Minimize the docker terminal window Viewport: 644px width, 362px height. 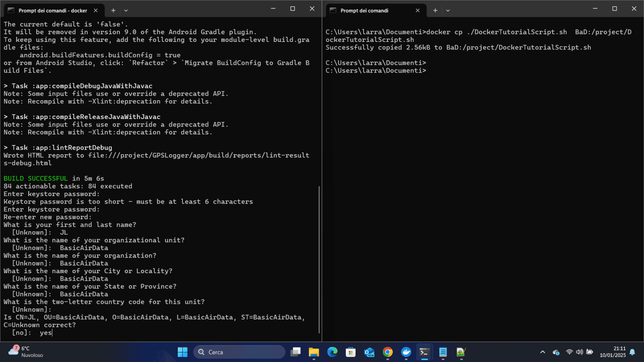click(x=273, y=9)
